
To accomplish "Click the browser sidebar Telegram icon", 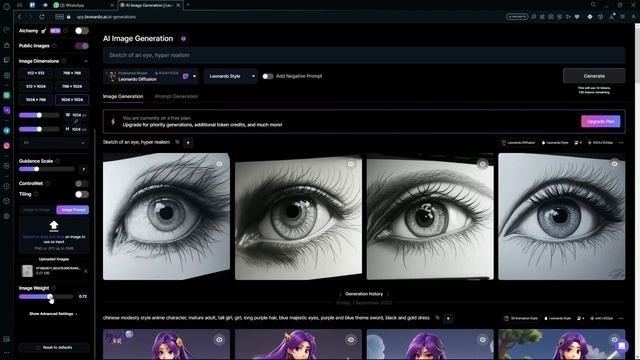I will click(x=7, y=131).
